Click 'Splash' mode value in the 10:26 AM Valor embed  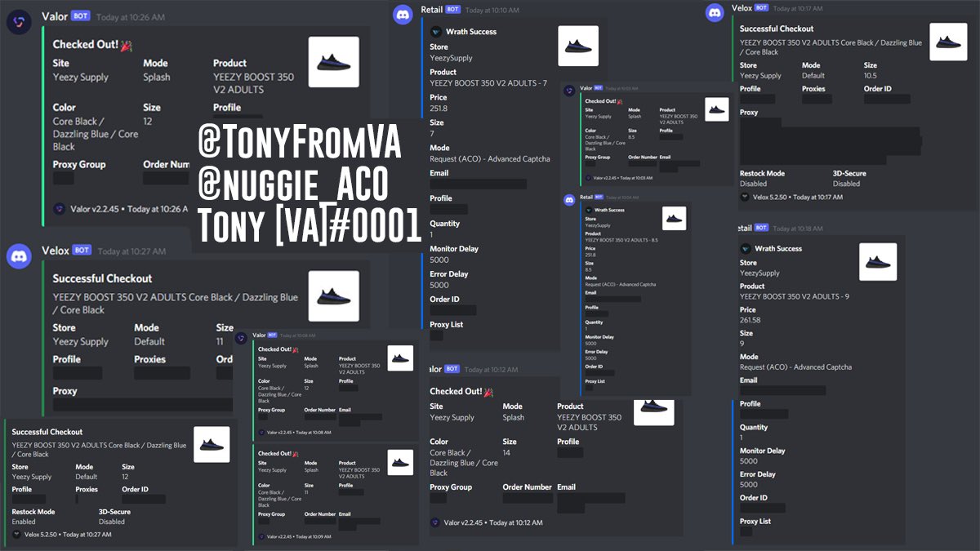coord(157,78)
